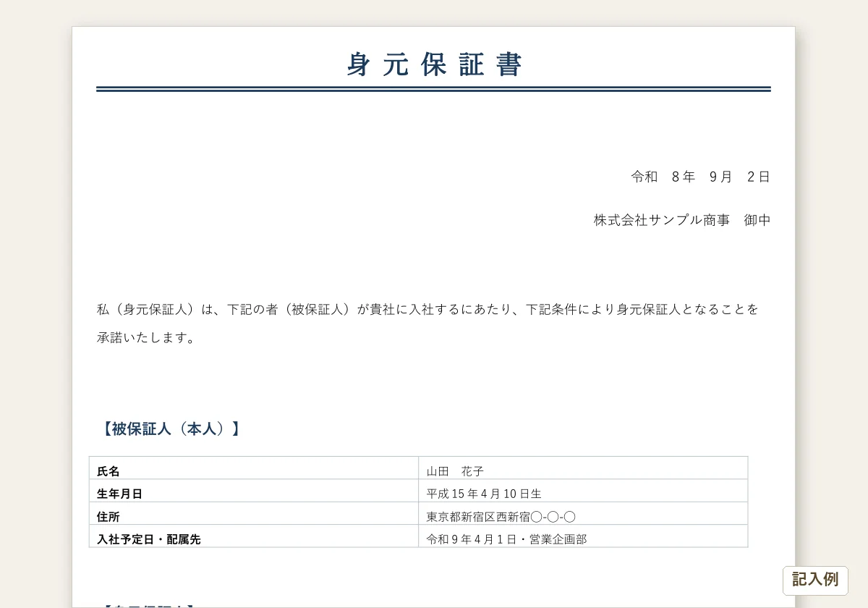
Task: Click the 生年月日 label cell
Action: [254, 491]
